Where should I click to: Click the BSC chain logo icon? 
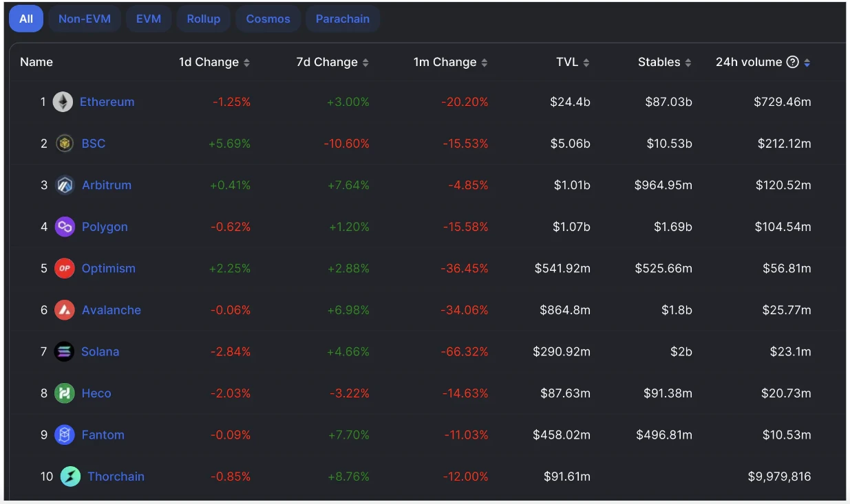coord(65,144)
